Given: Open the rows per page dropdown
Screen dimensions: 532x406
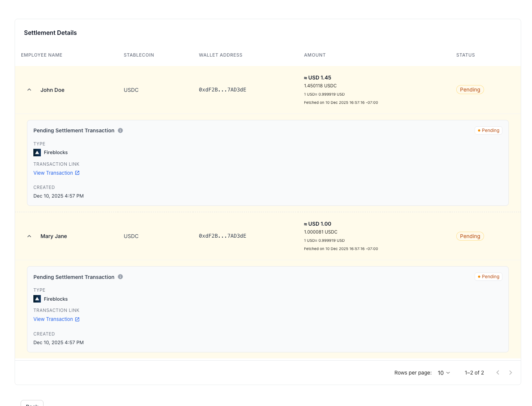Looking at the screenshot, I should [x=444, y=373].
